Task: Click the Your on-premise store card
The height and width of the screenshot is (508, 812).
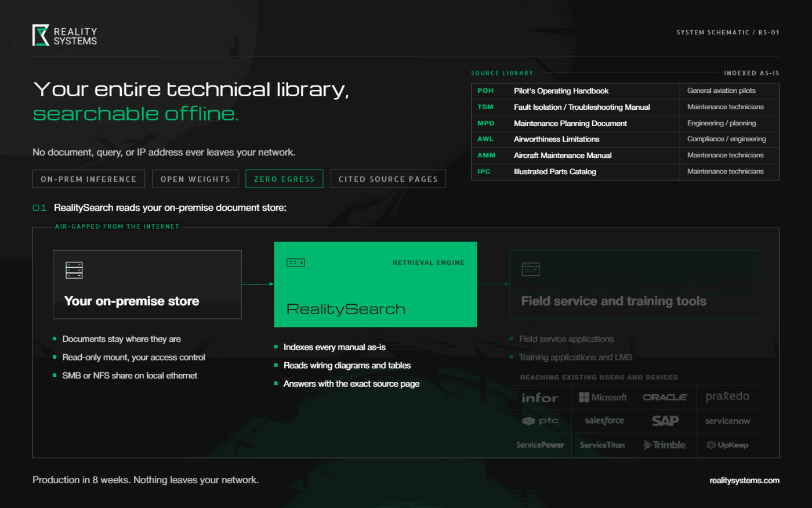Action: (x=147, y=284)
